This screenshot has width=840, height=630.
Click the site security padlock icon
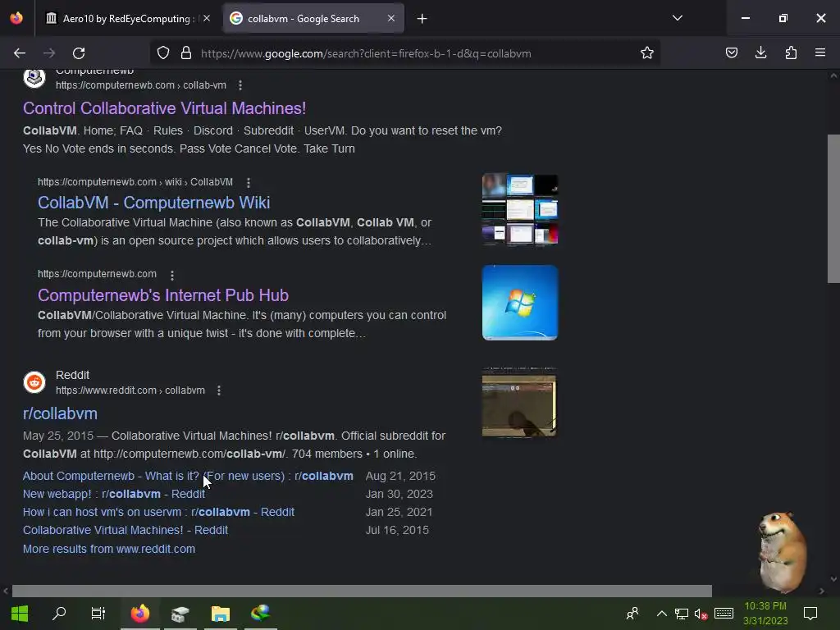tap(186, 53)
